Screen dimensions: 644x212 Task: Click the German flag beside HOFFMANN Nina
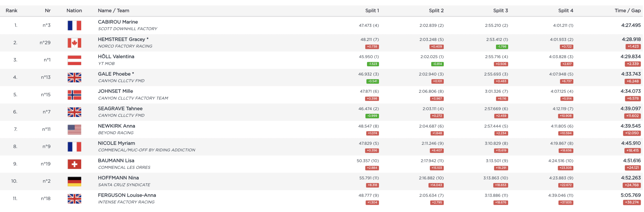(x=74, y=181)
